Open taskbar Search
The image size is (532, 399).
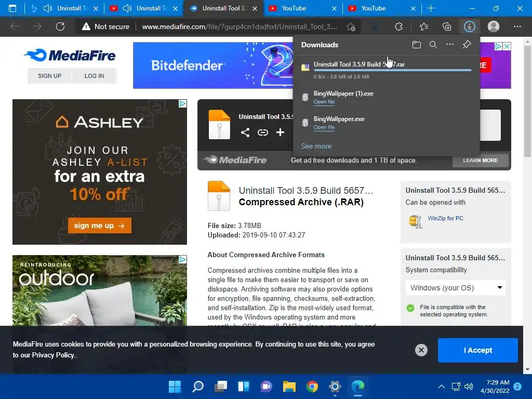point(198,387)
